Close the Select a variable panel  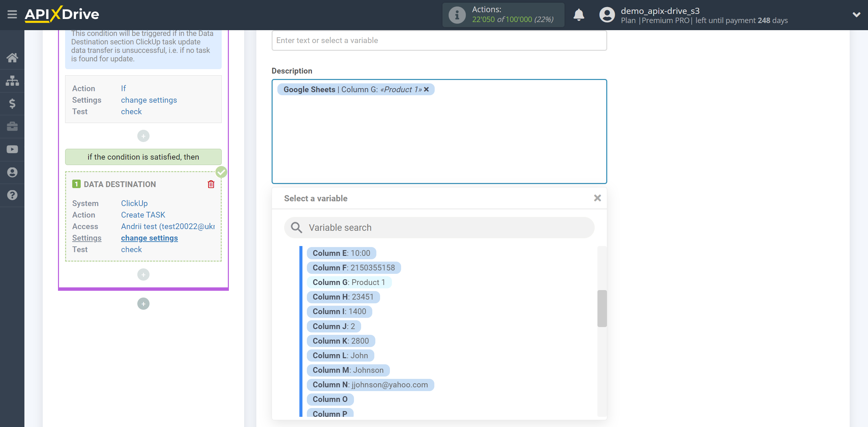coord(597,198)
